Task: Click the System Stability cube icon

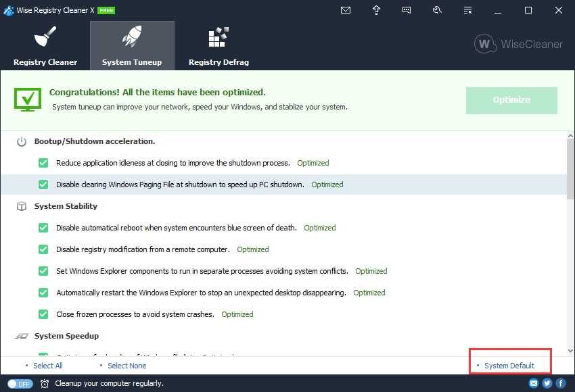Action: 22,206
